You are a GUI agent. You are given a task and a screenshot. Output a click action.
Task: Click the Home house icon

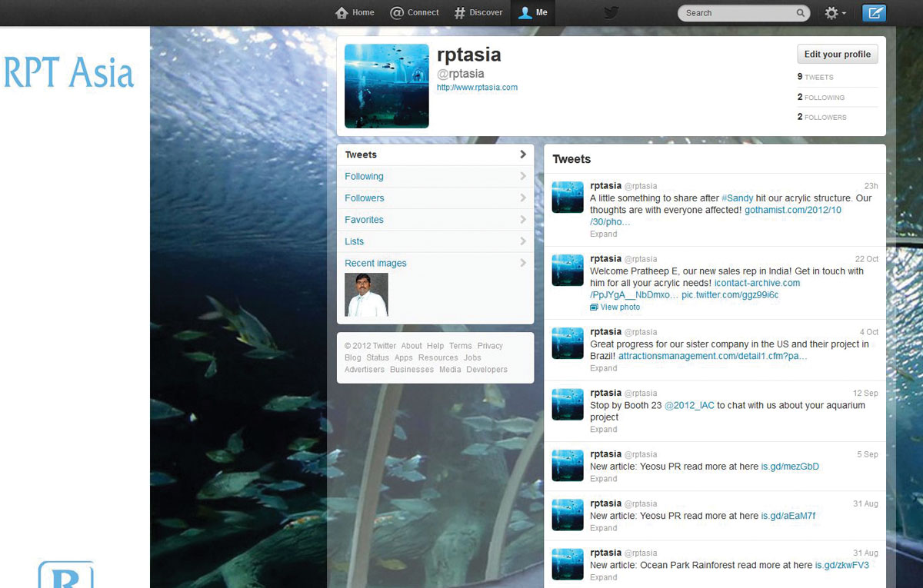click(342, 12)
